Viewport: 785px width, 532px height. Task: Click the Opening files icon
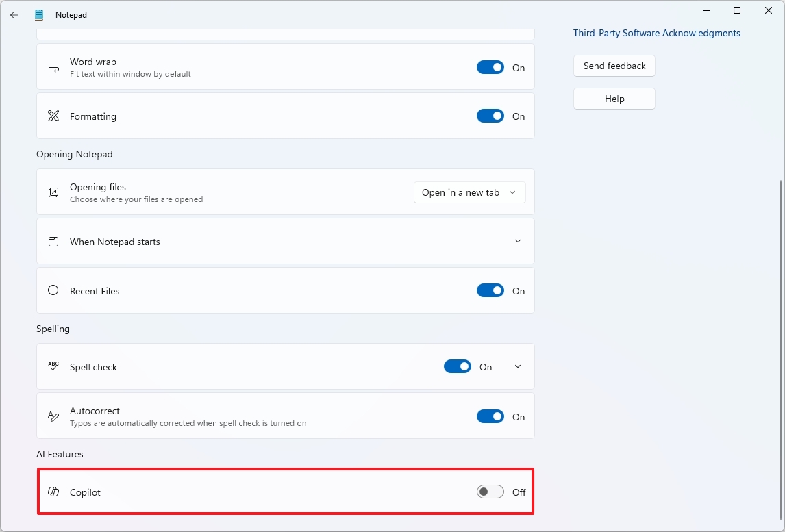tap(53, 192)
